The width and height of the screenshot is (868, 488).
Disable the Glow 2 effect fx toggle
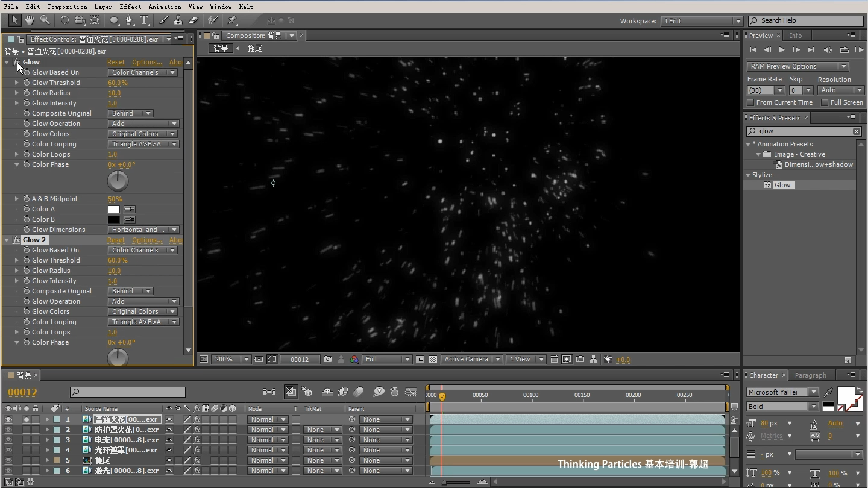(17, 240)
